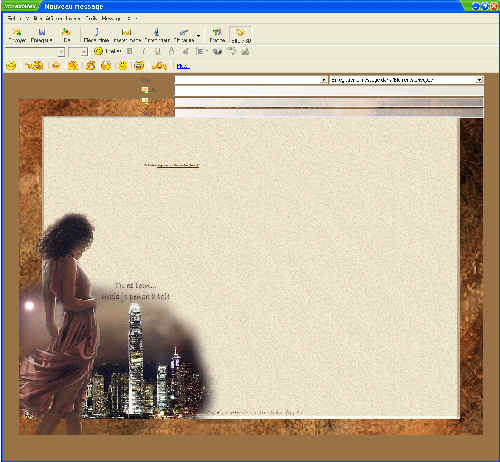Open the first menu in the menu bar
This screenshot has width=500, height=462.
[x=12, y=18]
